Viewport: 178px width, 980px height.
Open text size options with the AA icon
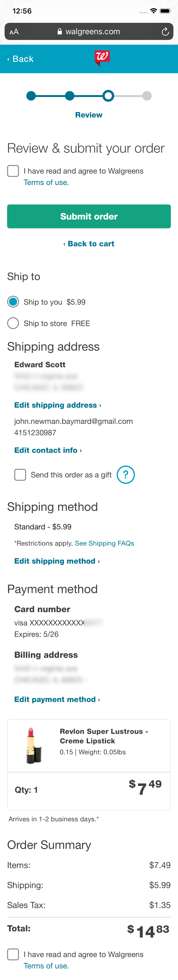tap(14, 32)
